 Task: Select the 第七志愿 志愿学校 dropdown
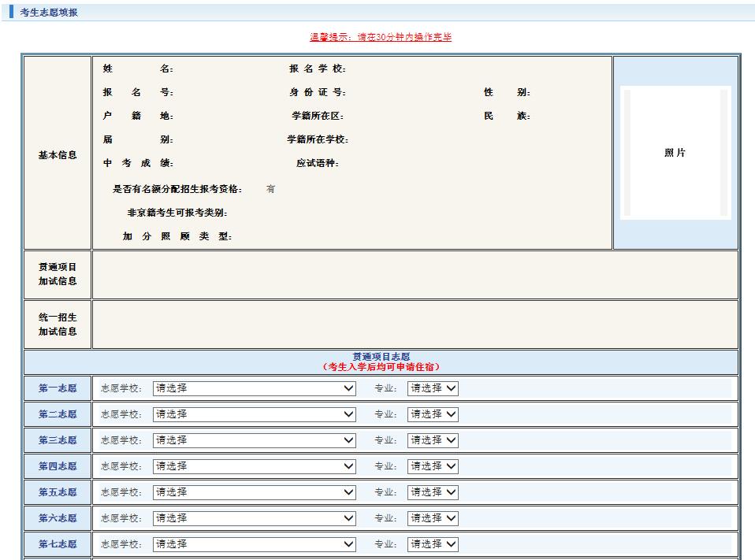pos(255,544)
